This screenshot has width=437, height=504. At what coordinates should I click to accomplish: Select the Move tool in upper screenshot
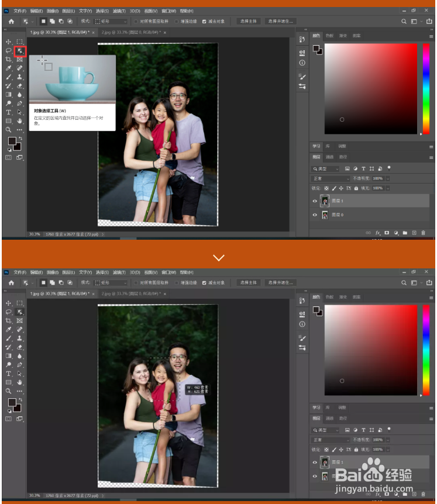coord(8,42)
